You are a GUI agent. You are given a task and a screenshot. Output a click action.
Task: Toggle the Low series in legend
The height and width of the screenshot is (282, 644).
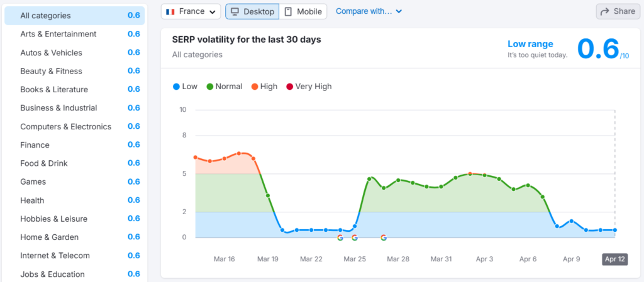[185, 87]
